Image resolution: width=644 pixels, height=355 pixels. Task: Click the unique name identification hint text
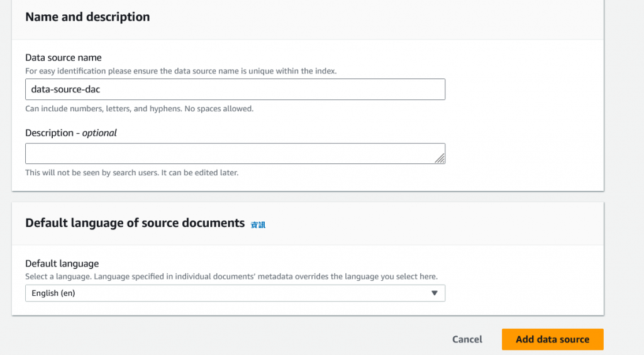pyautogui.click(x=180, y=71)
